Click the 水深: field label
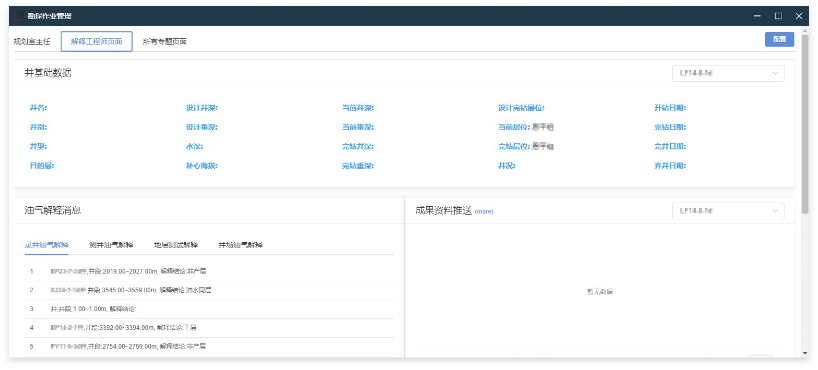818x370 pixels. 195,147
